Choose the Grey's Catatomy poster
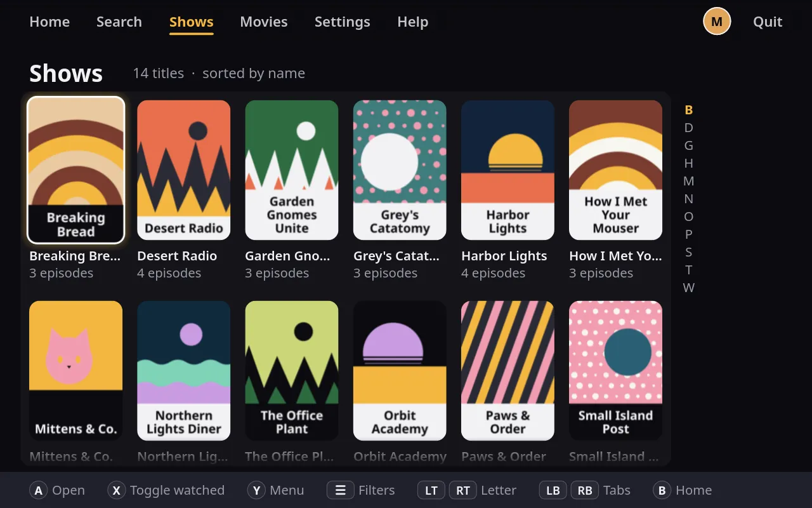Screen dimensions: 812x508 400,170
